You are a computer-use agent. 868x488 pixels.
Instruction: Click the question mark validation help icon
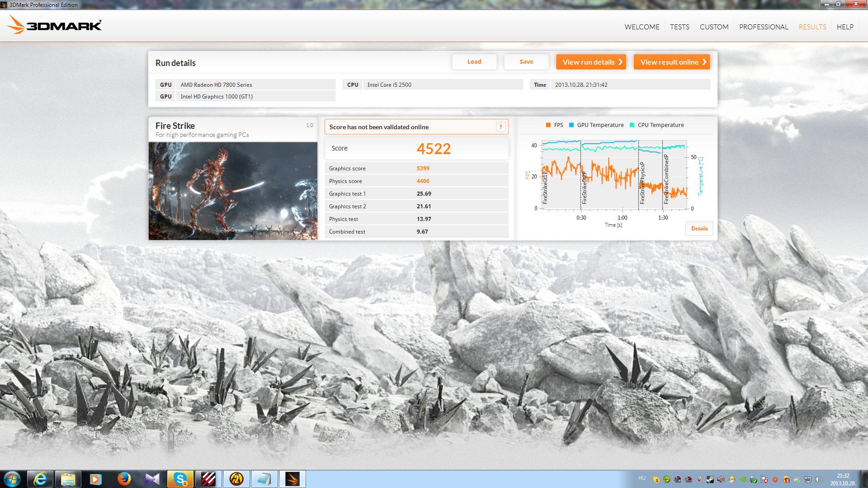pyautogui.click(x=500, y=127)
